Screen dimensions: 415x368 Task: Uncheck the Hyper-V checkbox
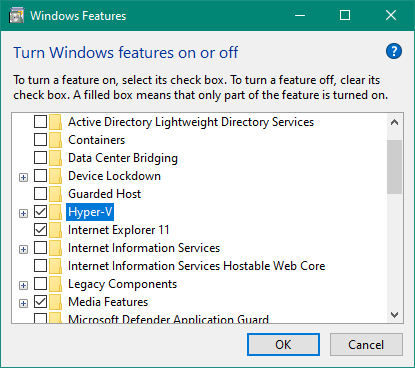[41, 212]
